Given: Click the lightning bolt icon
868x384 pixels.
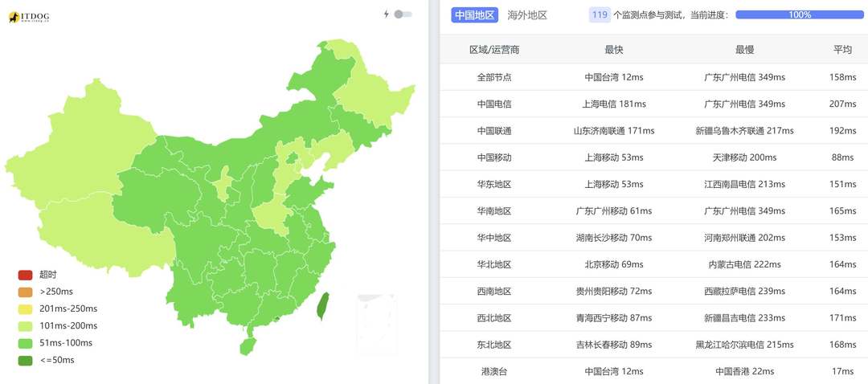Looking at the screenshot, I should [387, 14].
